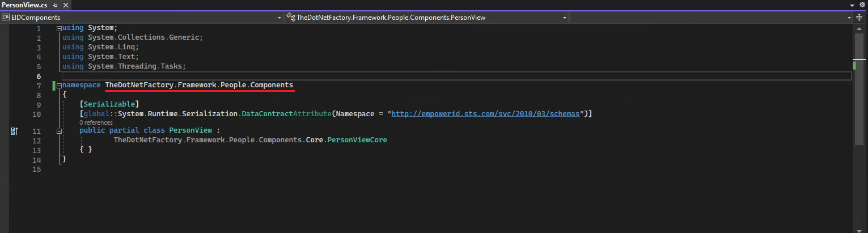
Task: Click line number 15 in the gutter
Action: point(37,170)
